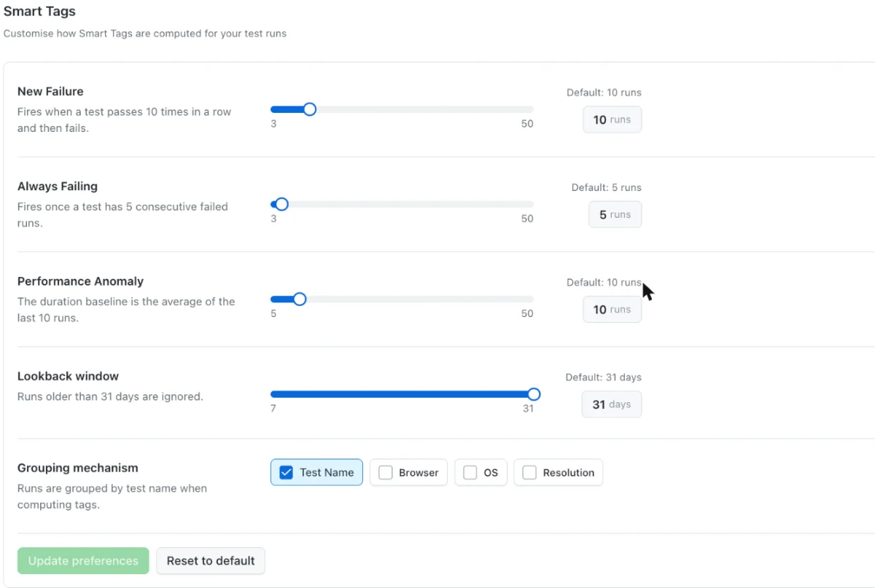
Task: Click the Performance Anomaly slider handle
Action: [x=299, y=299]
